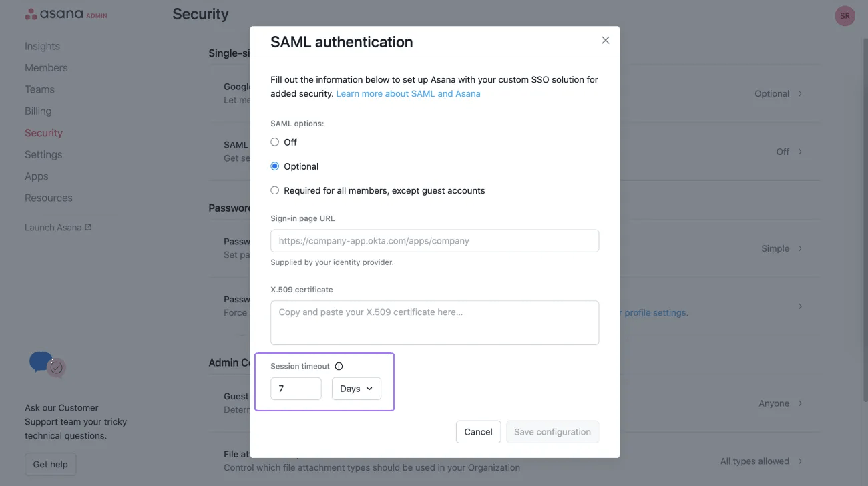Open Learn more about SAML and Asana
The width and height of the screenshot is (868, 486).
(x=408, y=93)
